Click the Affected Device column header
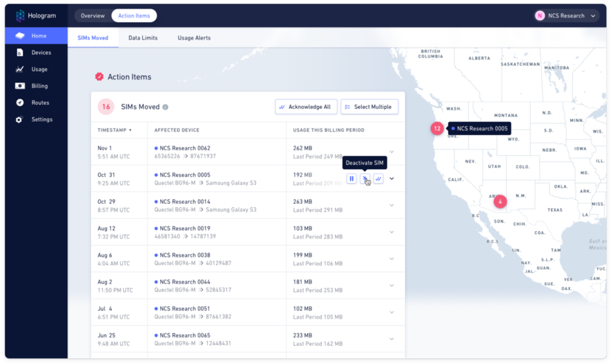The width and height of the screenshot is (611, 364). click(x=177, y=130)
